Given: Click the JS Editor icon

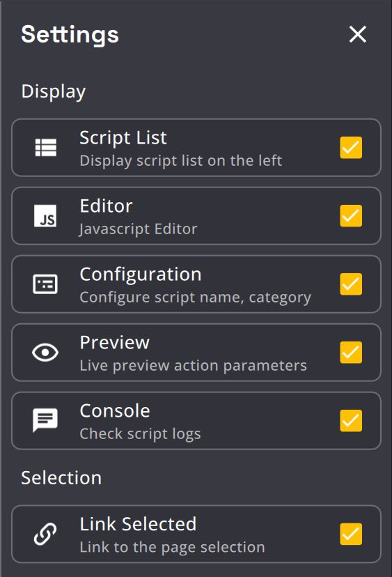Looking at the screenshot, I should pos(45,216).
